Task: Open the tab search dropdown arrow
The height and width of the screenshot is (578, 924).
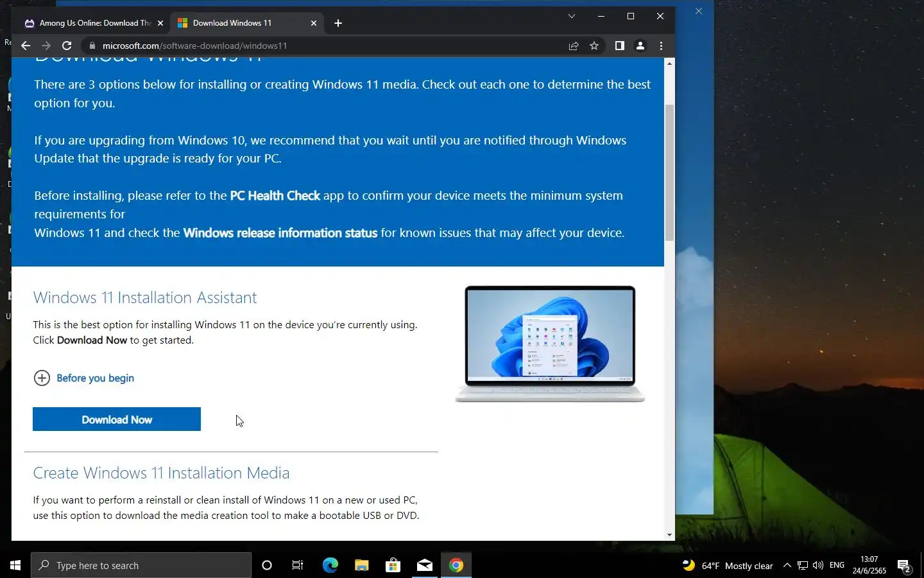Action: click(572, 16)
